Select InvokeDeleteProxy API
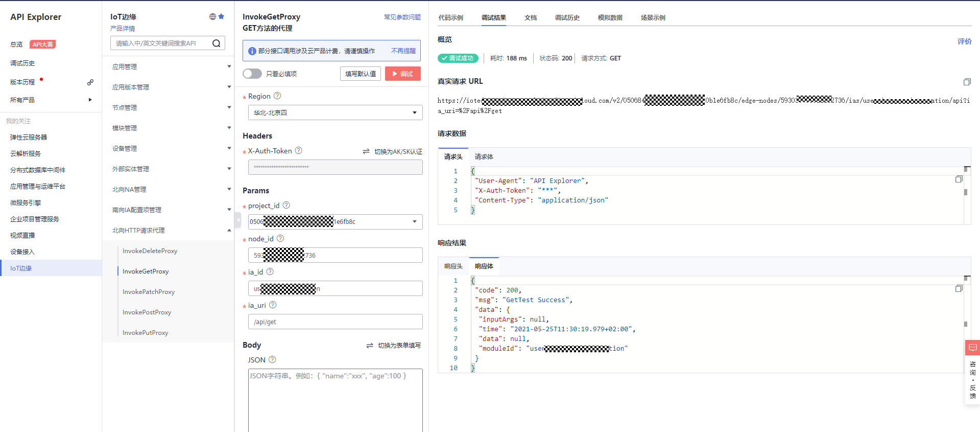Viewport: 980px width, 432px height. point(150,251)
